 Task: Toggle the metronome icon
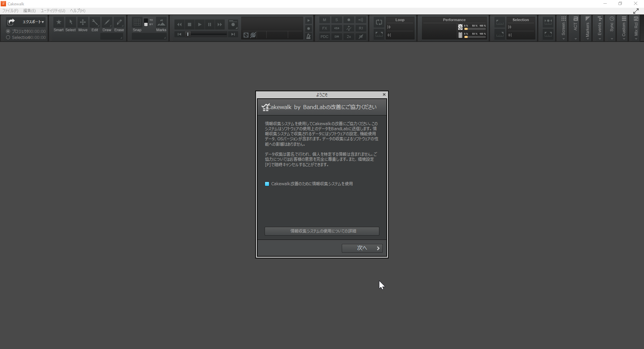click(309, 36)
